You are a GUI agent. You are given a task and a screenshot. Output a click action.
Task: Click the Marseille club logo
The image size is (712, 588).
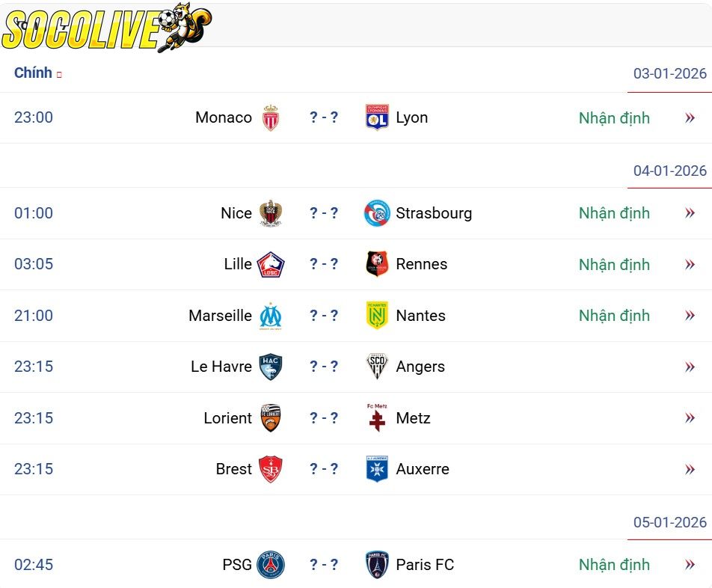click(271, 316)
